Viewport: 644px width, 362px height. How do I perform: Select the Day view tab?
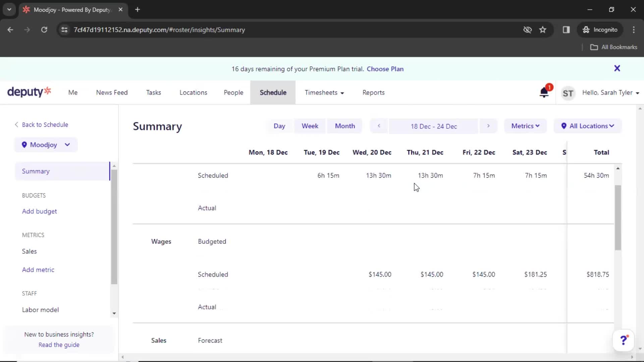(x=279, y=126)
